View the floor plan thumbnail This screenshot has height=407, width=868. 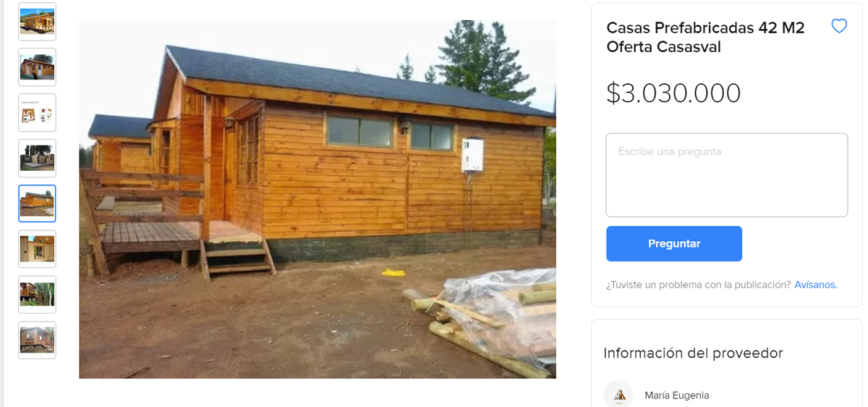(37, 113)
